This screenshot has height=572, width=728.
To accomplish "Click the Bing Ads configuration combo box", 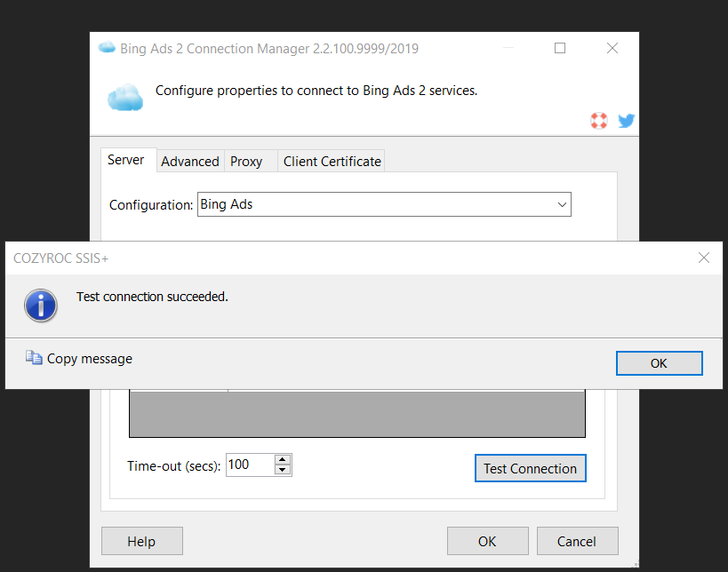I will click(384, 204).
